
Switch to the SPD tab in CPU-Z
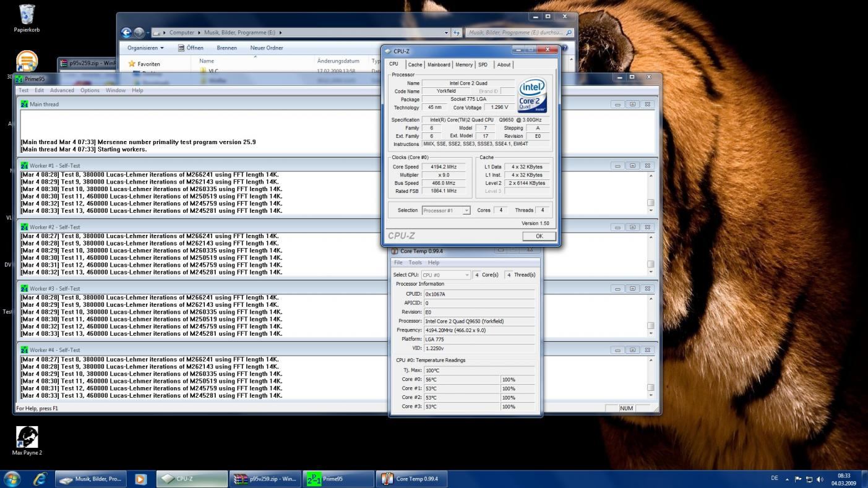click(483, 64)
